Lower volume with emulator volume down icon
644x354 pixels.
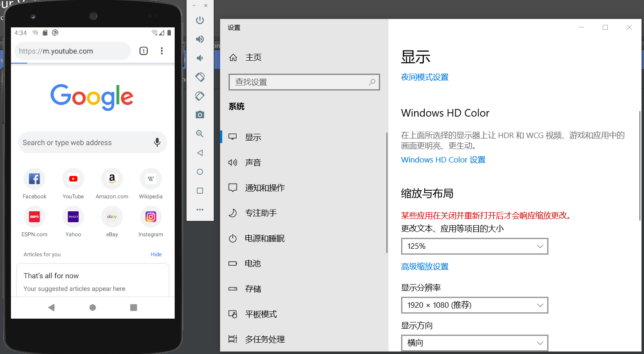coord(200,58)
